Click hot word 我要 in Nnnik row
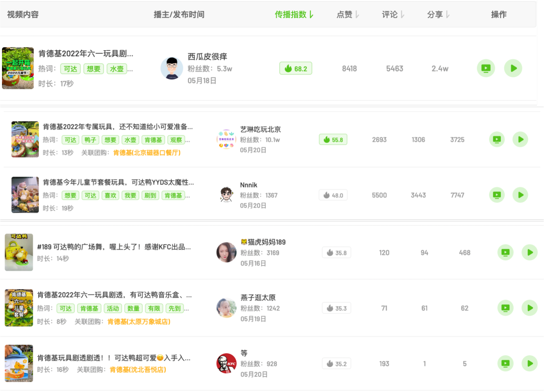 pyautogui.click(x=130, y=195)
